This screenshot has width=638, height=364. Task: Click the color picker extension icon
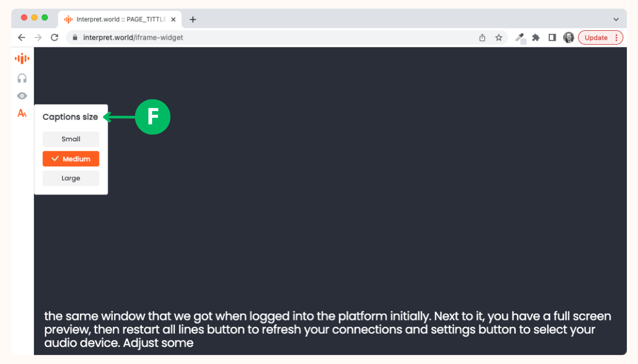coord(519,37)
